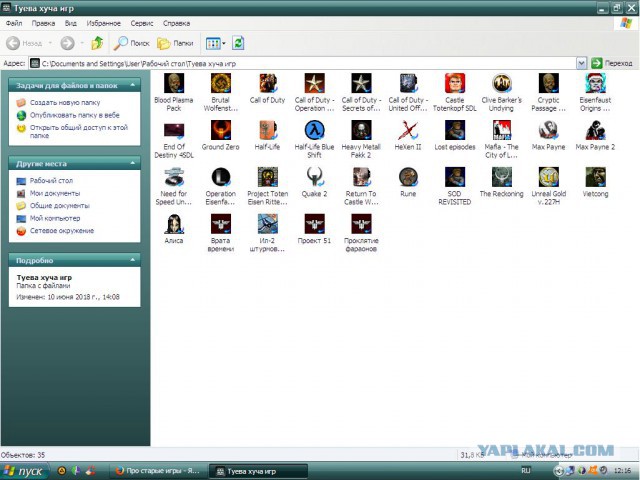Click the Переход go button
The height and width of the screenshot is (480, 640).
612,63
